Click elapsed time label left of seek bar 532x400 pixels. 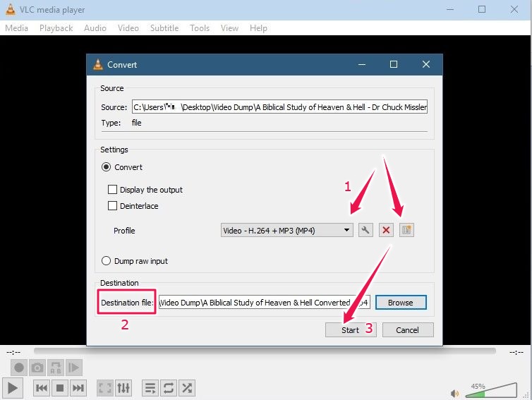pos(13,353)
